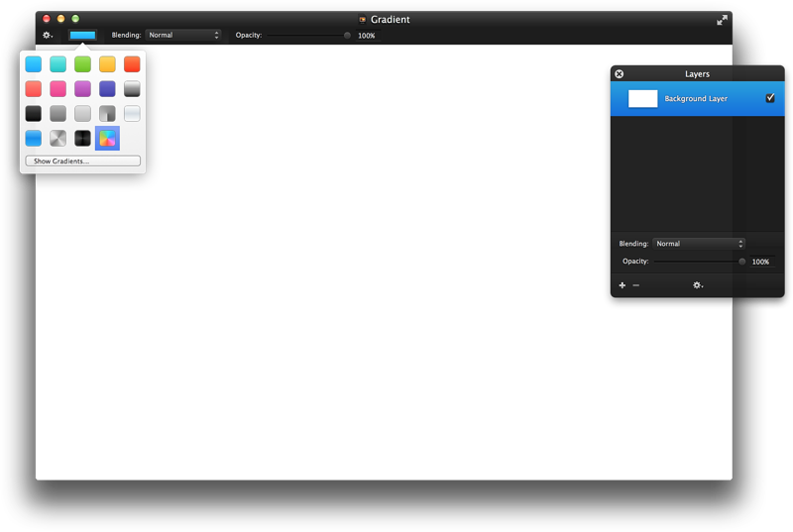Select the silver angular gradient preset
Viewport: 793px width, 532px height.
58,139
